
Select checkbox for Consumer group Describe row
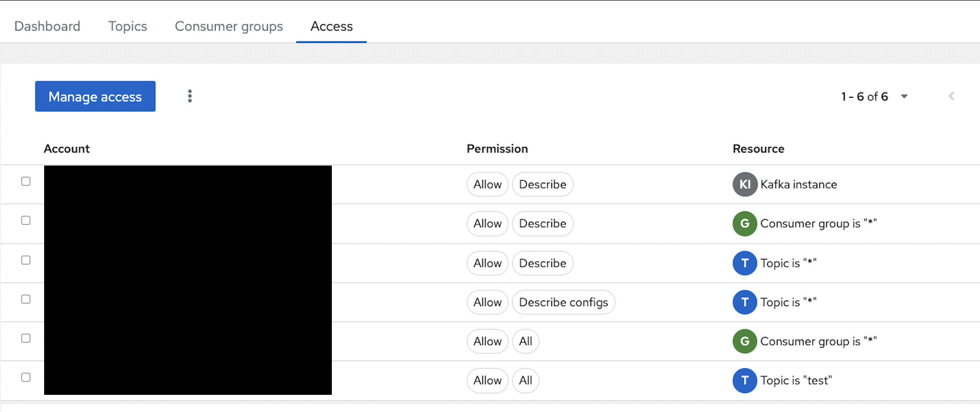[x=26, y=221]
